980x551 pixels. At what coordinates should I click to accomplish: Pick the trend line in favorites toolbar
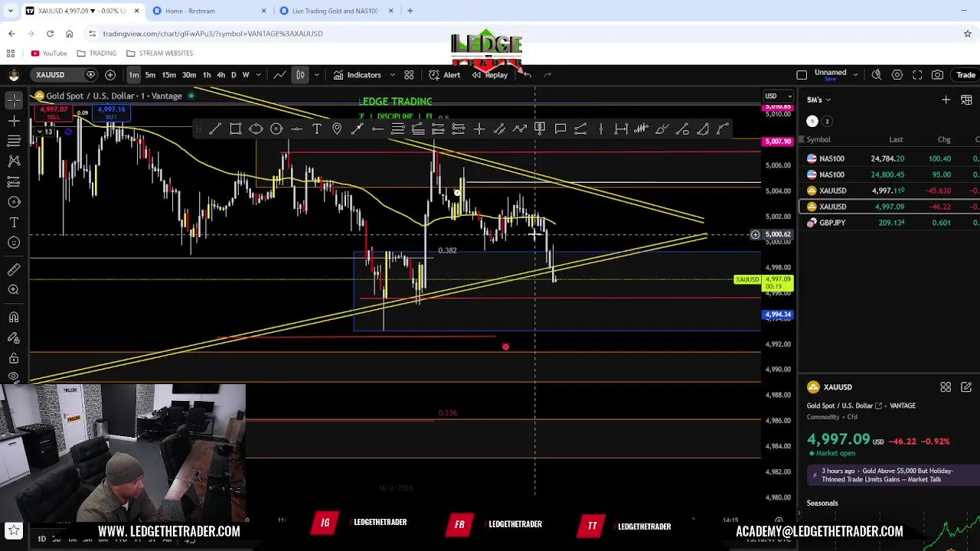[215, 129]
